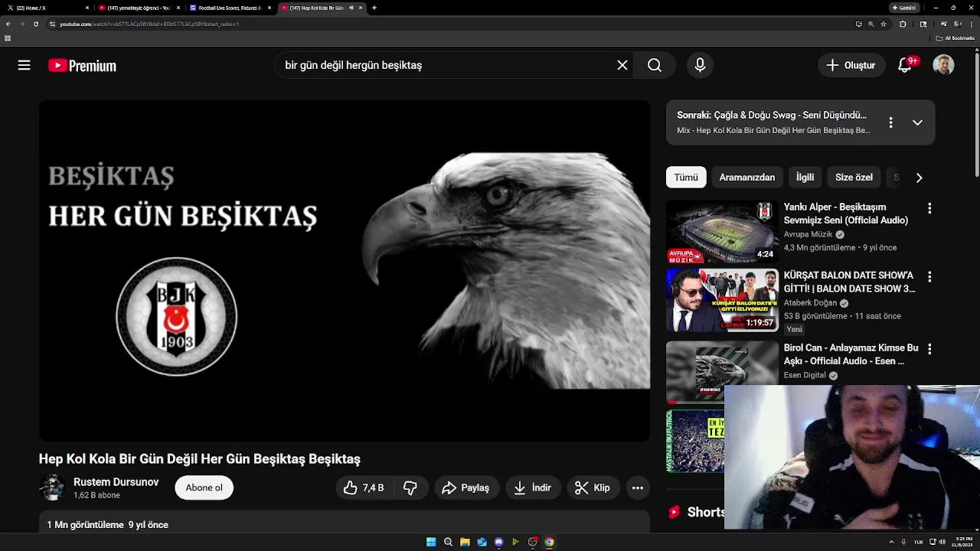
Task: Show hidden system tray icons
Action: pyautogui.click(x=892, y=542)
